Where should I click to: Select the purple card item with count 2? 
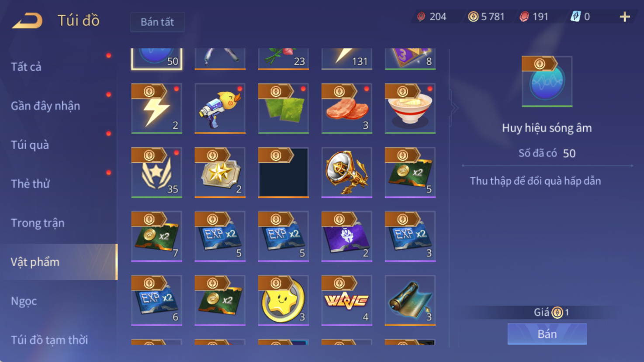pos(346,236)
